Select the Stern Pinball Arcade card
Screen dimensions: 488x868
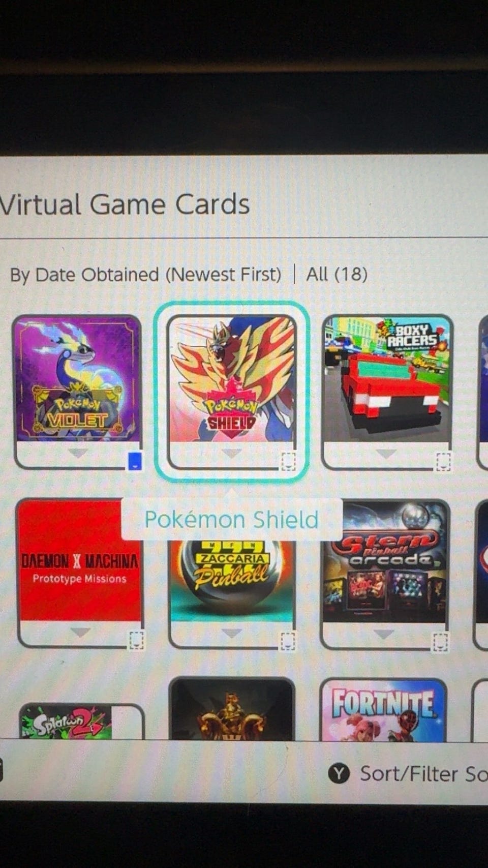(385, 575)
